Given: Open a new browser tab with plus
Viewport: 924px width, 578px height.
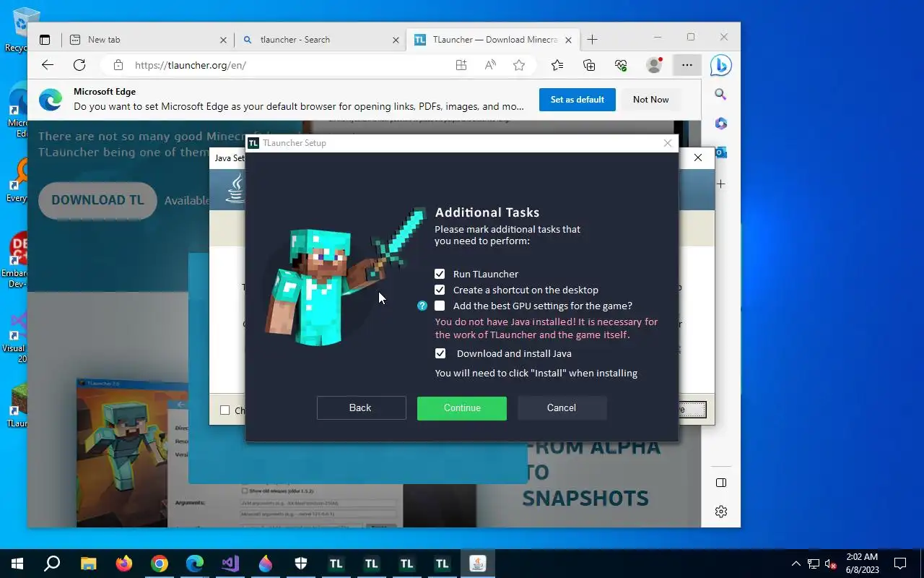Looking at the screenshot, I should click(x=592, y=40).
